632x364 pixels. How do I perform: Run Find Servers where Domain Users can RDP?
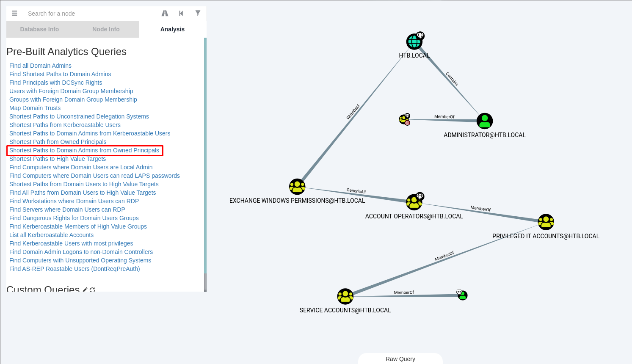click(67, 210)
